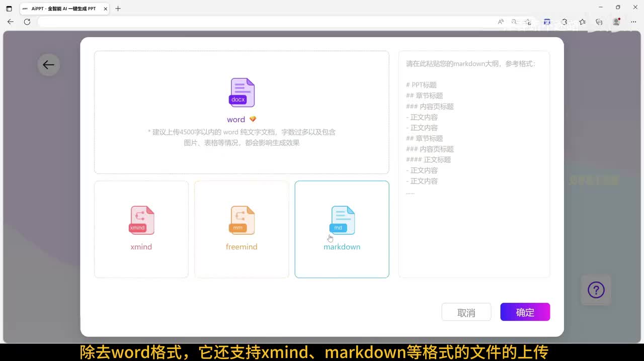Click the read aloud icon in address bar

tap(501, 22)
